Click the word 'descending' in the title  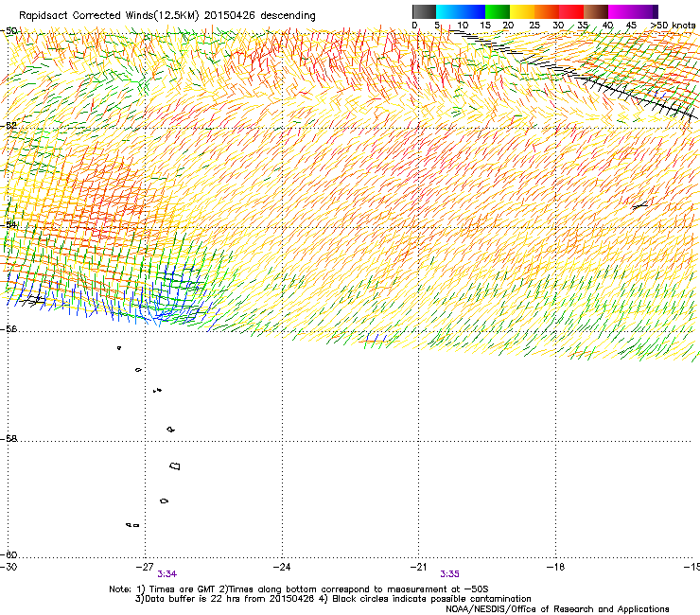(x=288, y=16)
